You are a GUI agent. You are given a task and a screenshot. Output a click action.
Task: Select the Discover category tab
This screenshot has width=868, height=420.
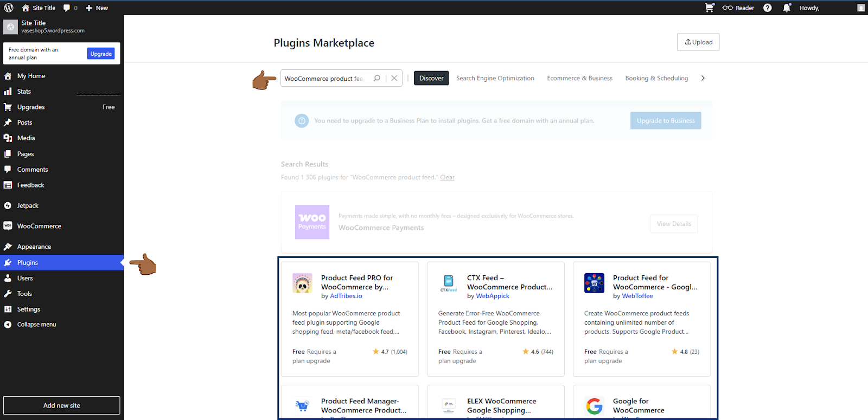click(x=431, y=78)
